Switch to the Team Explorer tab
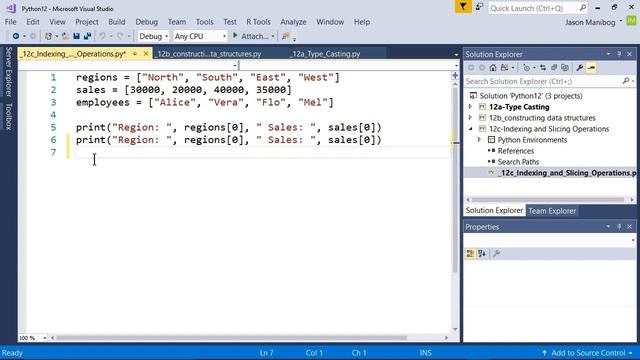This screenshot has width=640, height=360. point(552,211)
